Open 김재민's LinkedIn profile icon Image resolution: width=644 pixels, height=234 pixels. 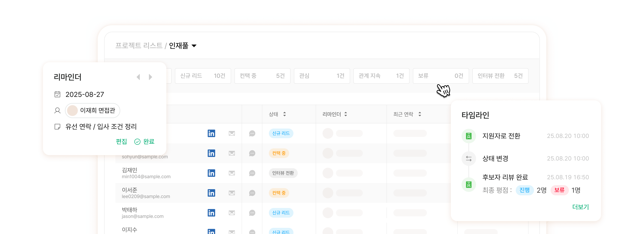(x=211, y=173)
